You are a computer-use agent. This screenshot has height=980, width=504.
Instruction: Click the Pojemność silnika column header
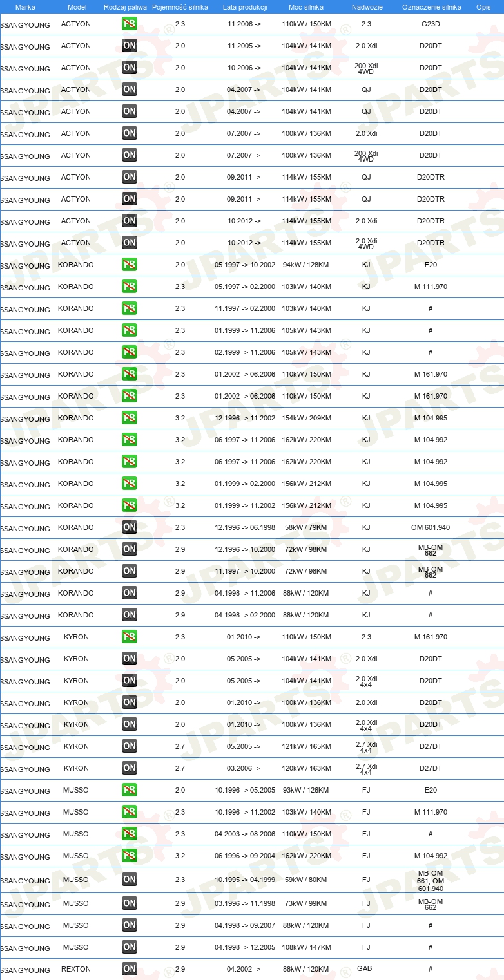pos(180,7)
